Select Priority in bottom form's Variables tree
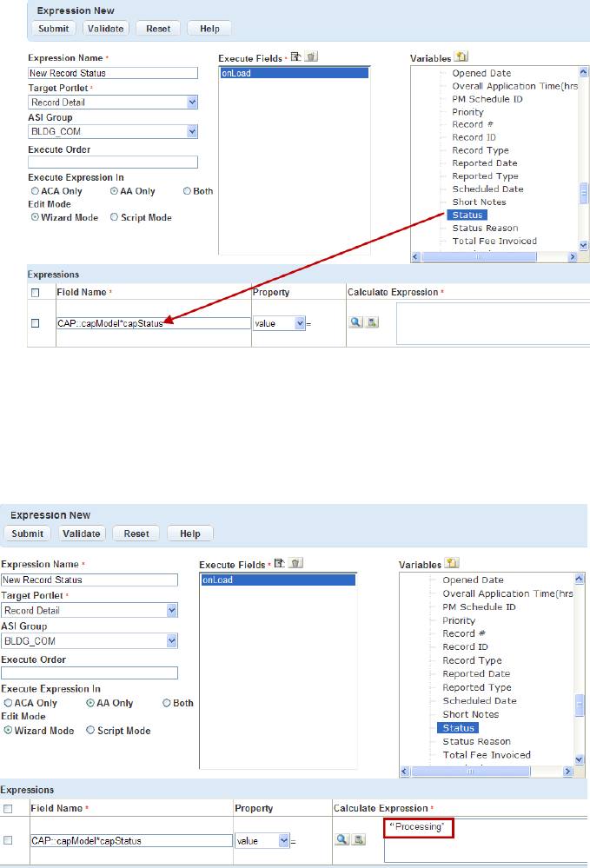Image resolution: width=590 pixels, height=868 pixels. point(459,620)
